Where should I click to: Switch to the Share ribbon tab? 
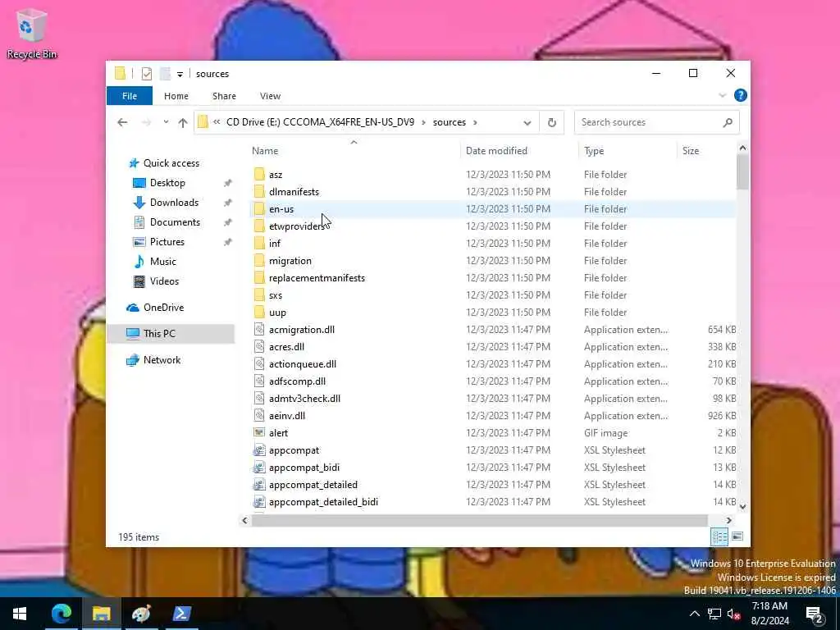pos(224,96)
